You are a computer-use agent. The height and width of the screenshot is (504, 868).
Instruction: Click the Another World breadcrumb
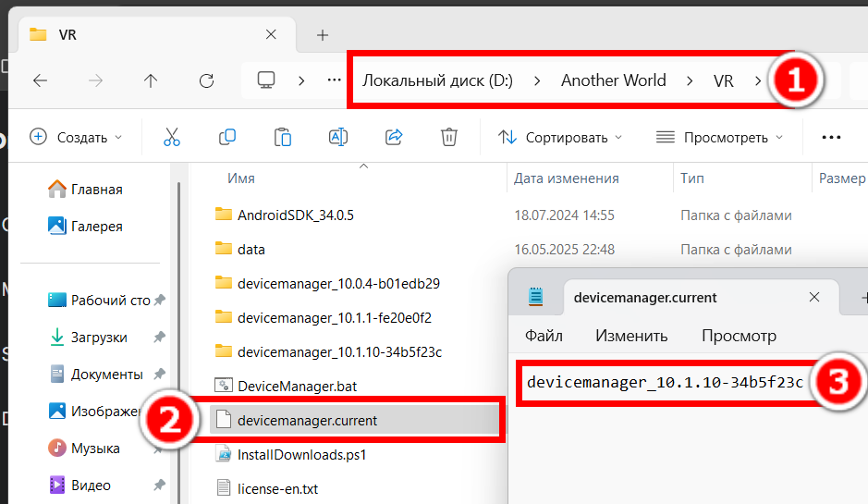pos(614,80)
